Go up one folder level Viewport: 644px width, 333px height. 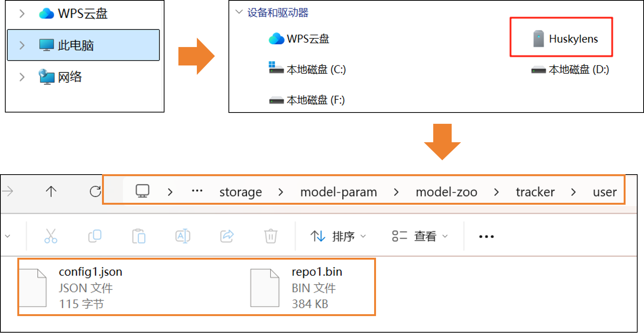[x=51, y=192]
